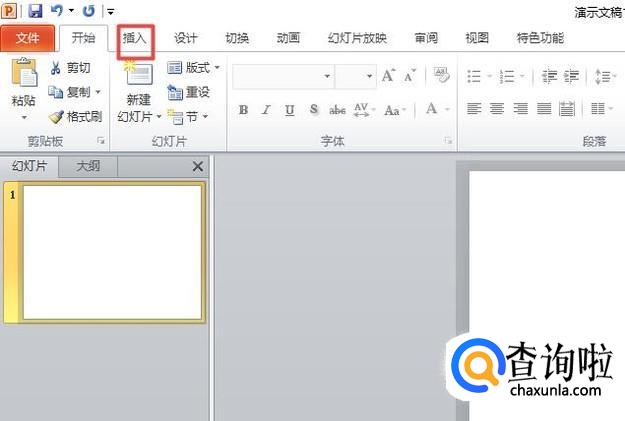Expand the 粘贴 (Paste) options arrow

pyautogui.click(x=24, y=117)
